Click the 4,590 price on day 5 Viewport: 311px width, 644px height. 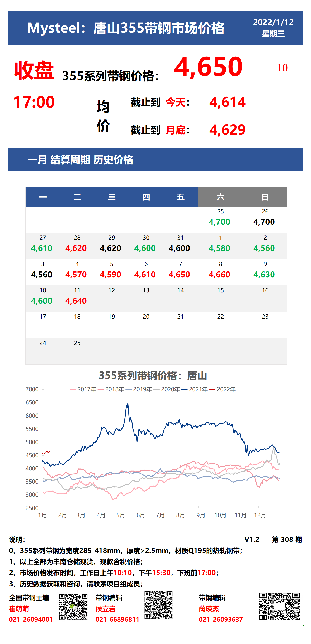coord(110,275)
